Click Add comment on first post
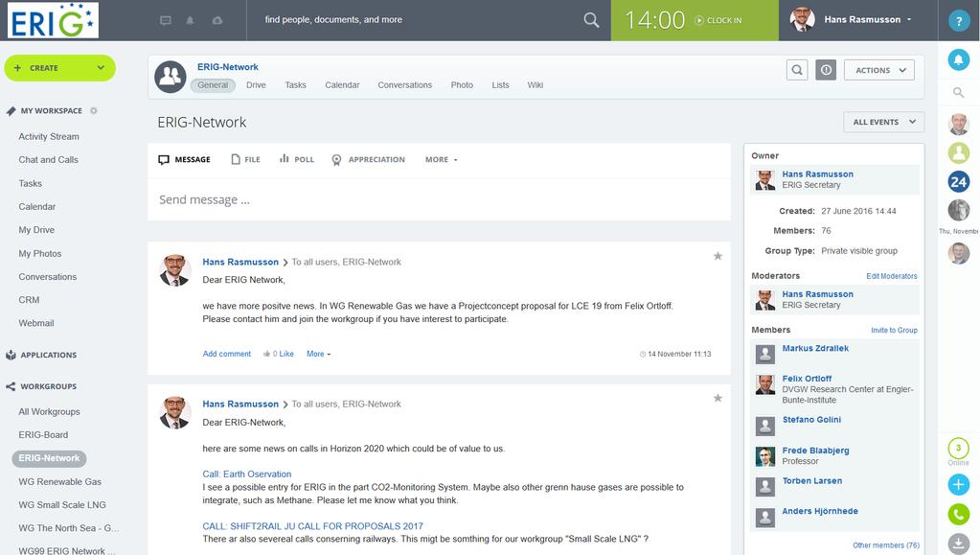The height and width of the screenshot is (555, 980). point(227,354)
